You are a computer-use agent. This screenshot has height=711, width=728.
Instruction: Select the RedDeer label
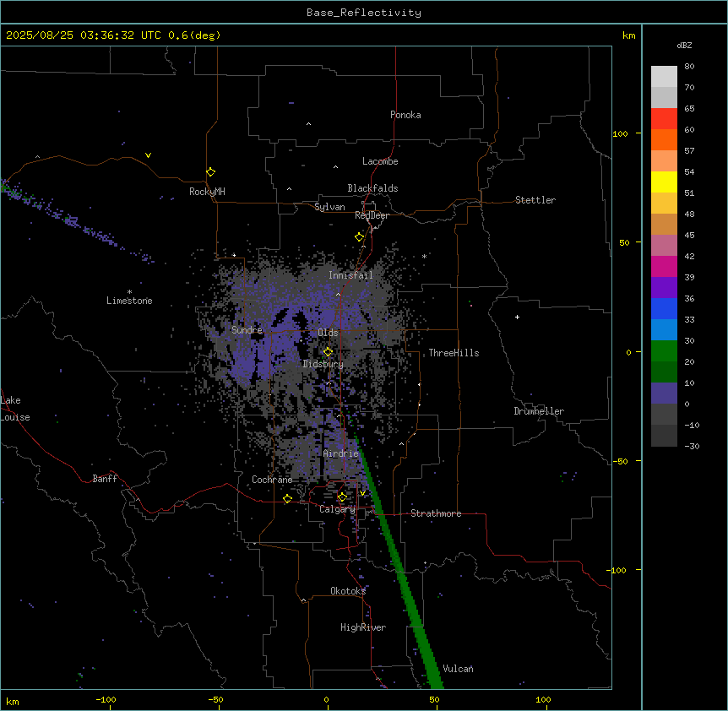point(372,215)
